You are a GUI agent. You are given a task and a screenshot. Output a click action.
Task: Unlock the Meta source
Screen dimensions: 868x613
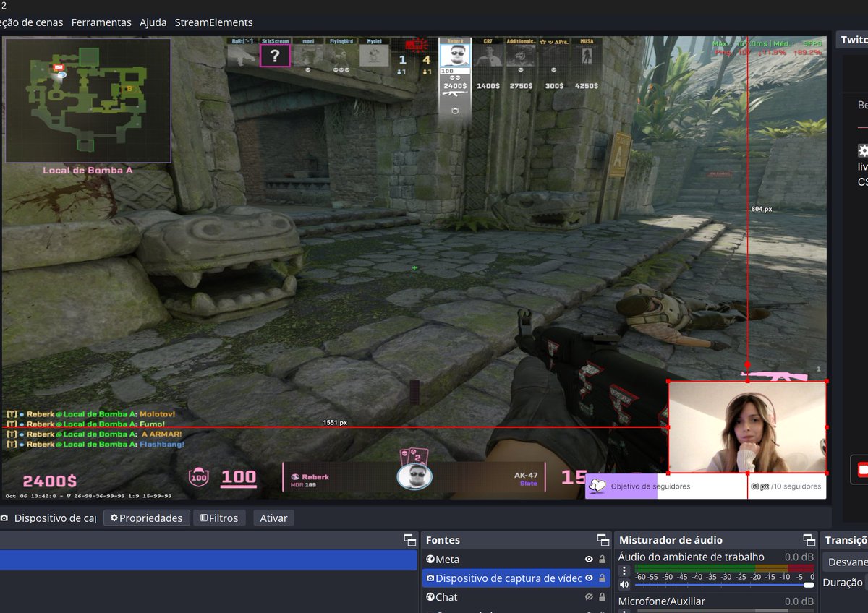pyautogui.click(x=602, y=560)
